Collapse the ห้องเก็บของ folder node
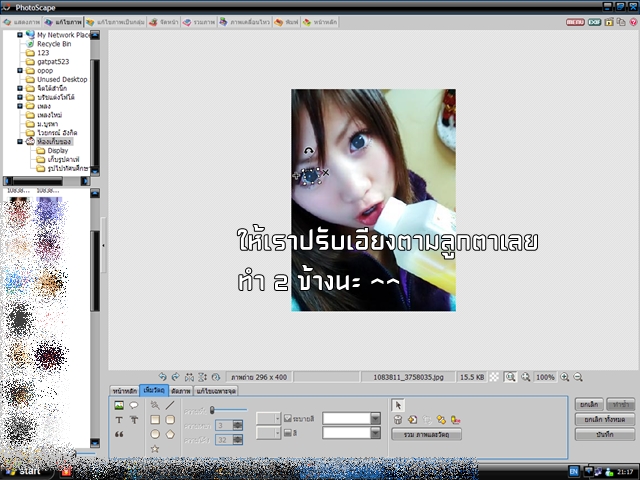640x480 pixels. pos(20,142)
